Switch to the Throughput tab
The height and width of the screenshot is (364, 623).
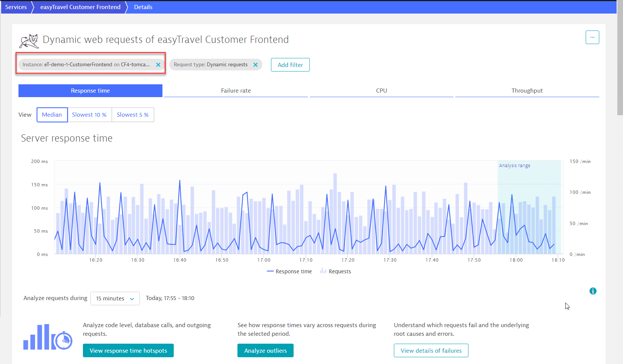coord(527,91)
